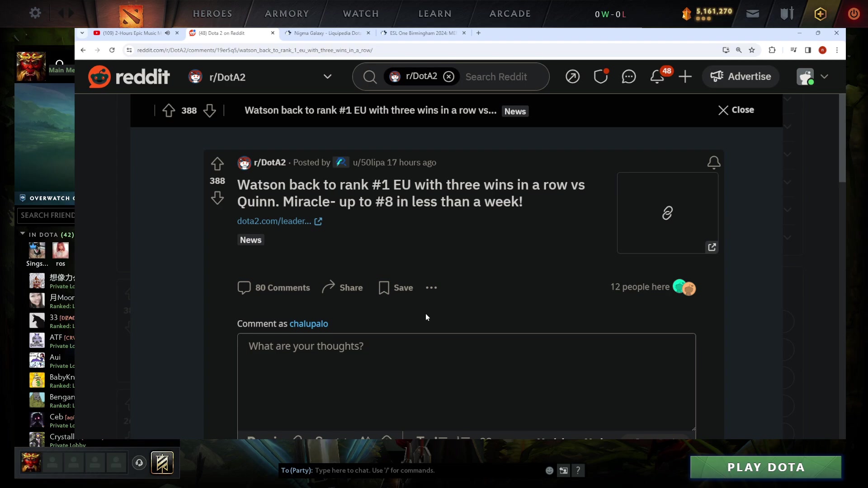Open the LEARN tab in Dota
The image size is (868, 488).
coord(435,14)
